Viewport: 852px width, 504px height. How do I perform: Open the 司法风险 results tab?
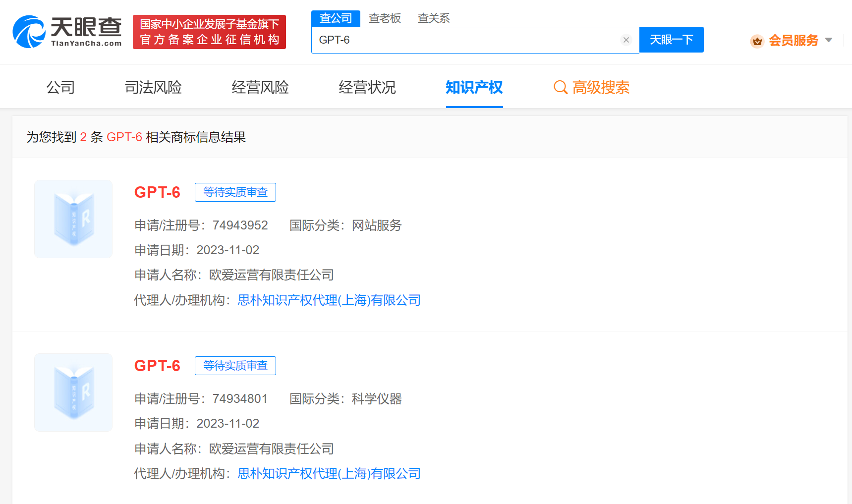[x=153, y=88]
